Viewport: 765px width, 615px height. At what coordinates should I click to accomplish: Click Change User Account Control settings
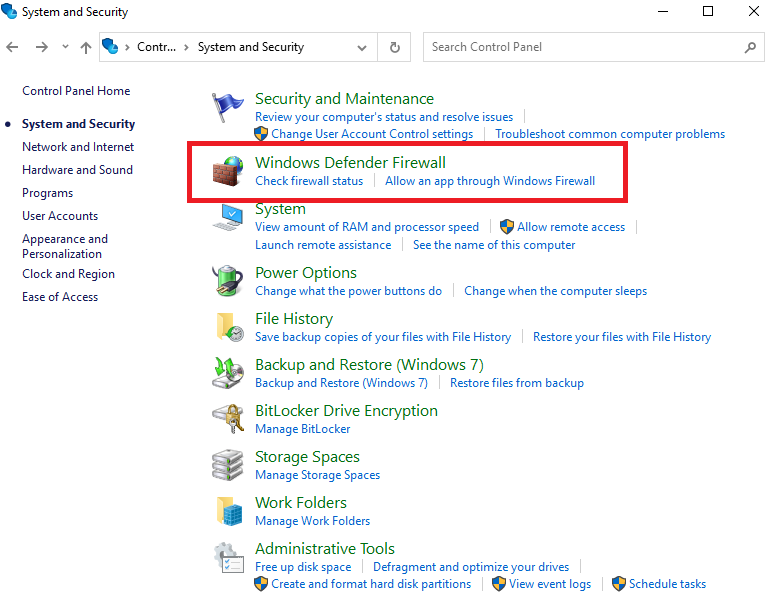click(372, 134)
